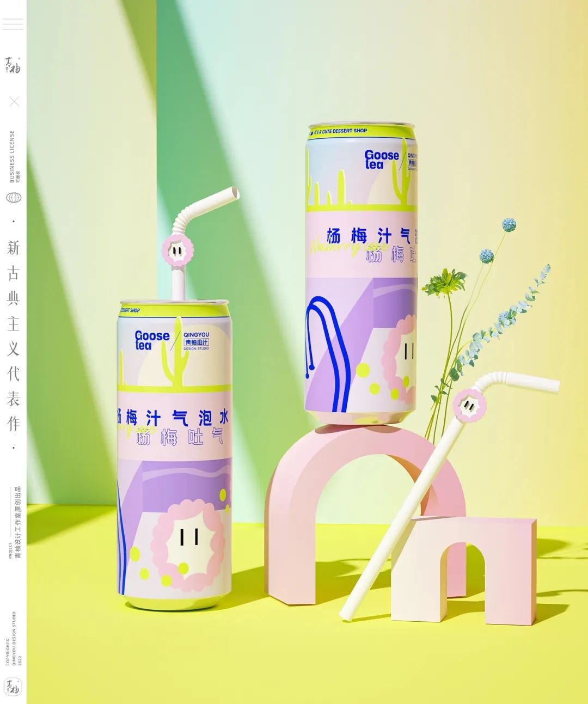This screenshot has width=588, height=704.
Task: Click the Goose tea logo on the left can
Action: (152, 340)
